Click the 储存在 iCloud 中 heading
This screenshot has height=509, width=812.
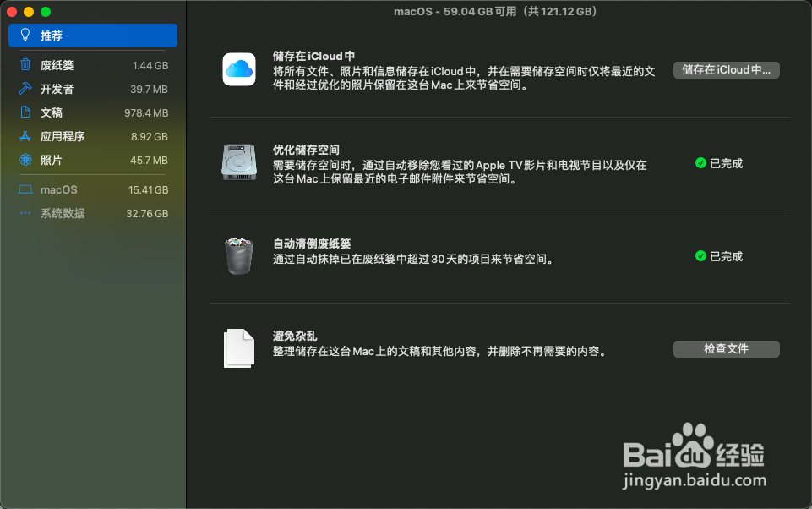click(x=313, y=56)
